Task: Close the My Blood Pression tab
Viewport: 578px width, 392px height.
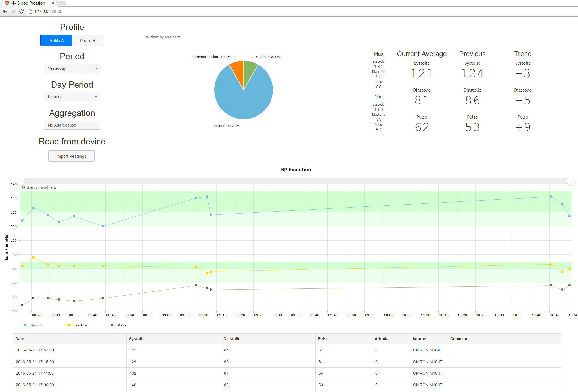Action: [53, 3]
